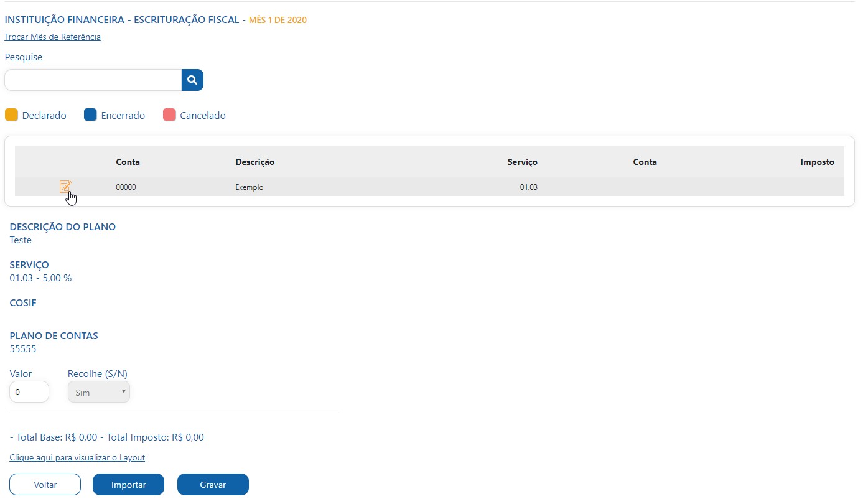The width and height of the screenshot is (863, 504).
Task: Click the Teste plan description value
Action: (x=21, y=240)
